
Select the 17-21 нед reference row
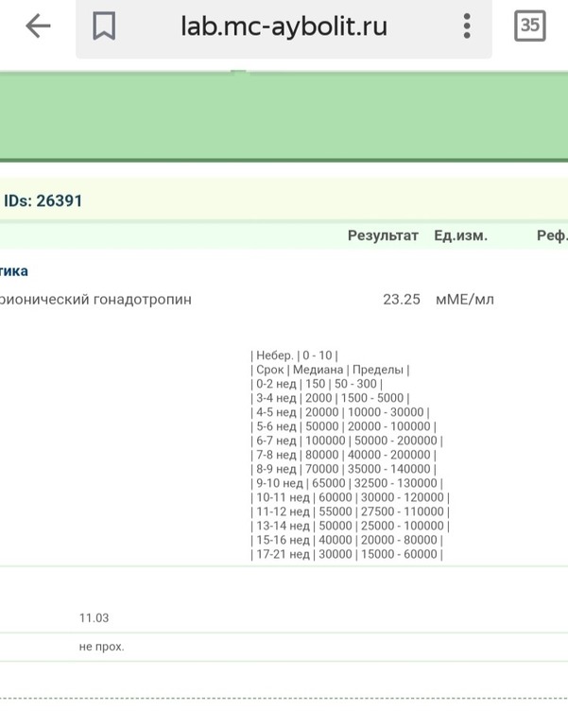347,553
